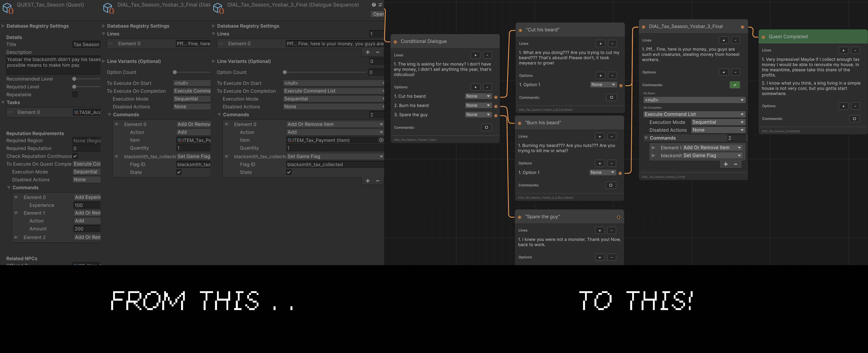This screenshot has height=353, width=868.
Task: Click the Recommended Level slider handle
Action: 74,79
